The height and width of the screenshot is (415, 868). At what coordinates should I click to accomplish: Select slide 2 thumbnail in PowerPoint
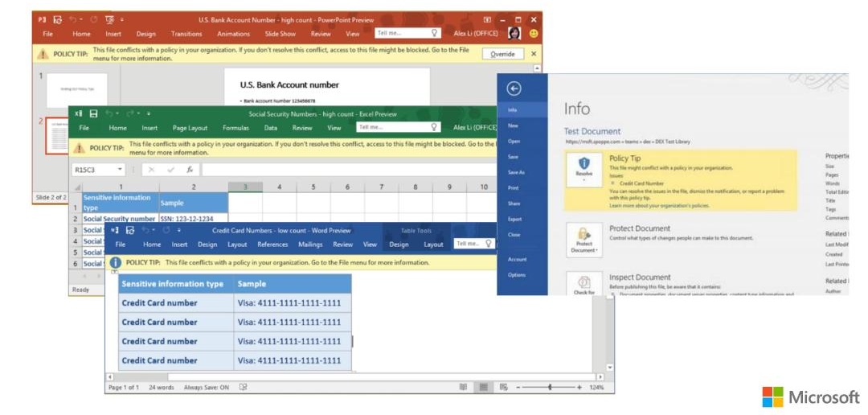coord(58,136)
